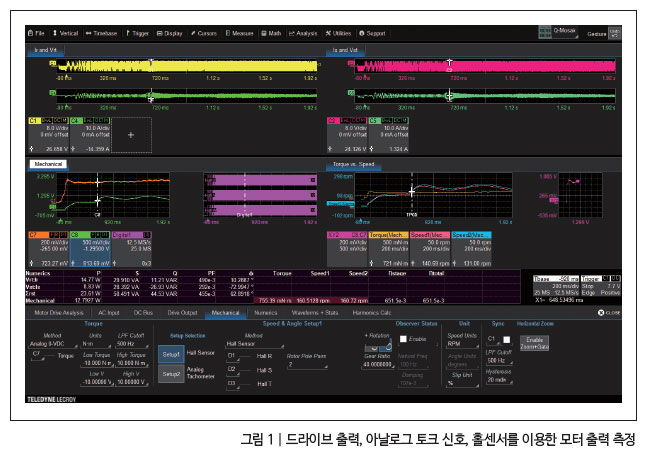The height and width of the screenshot is (468, 660).
Task: Open the green C5 channel descriptor box
Action: 388,135
